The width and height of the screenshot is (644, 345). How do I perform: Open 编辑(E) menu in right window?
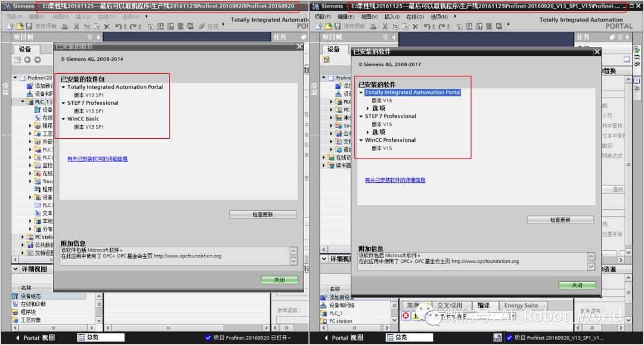346,17
